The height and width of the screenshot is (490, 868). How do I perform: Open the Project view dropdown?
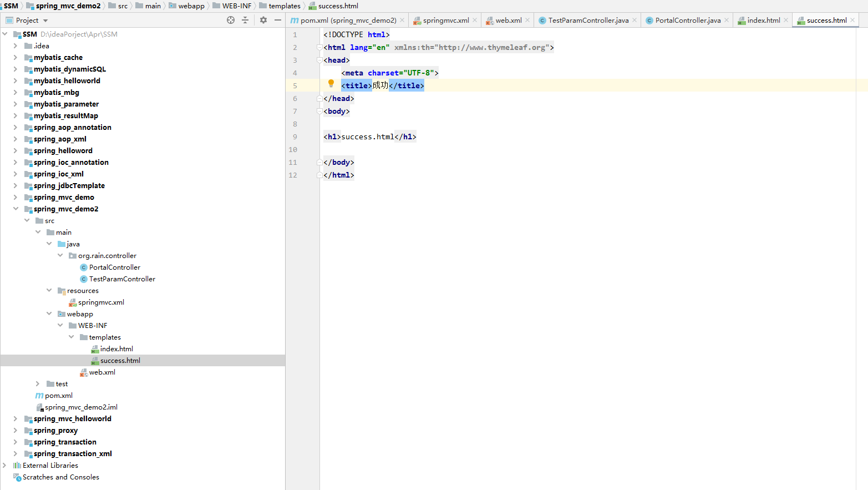tap(45, 21)
